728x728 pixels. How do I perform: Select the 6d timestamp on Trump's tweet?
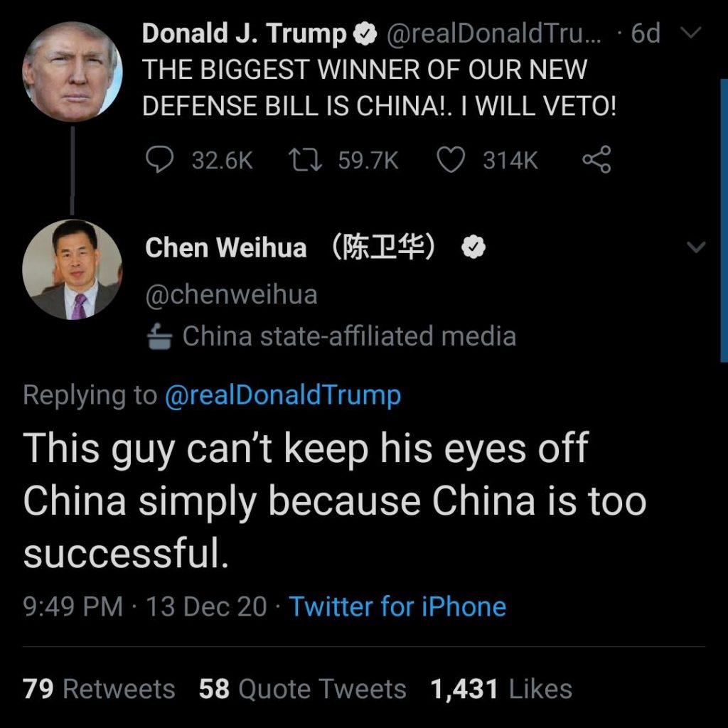646,33
